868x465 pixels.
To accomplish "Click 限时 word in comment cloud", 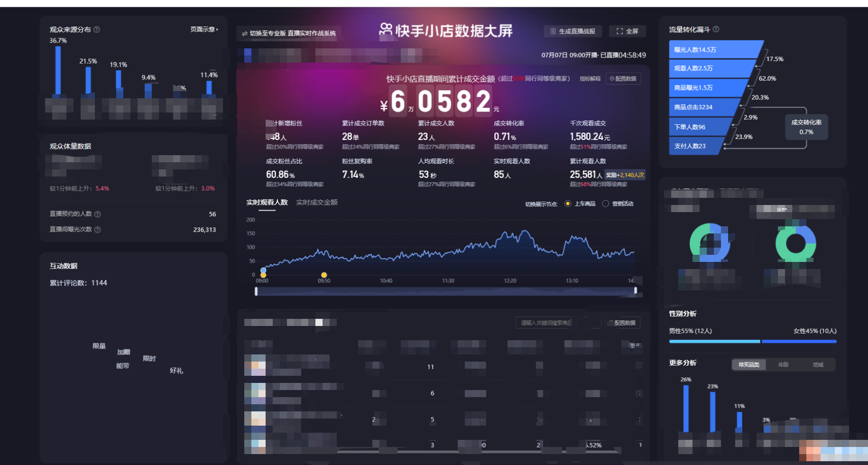I will click(149, 359).
